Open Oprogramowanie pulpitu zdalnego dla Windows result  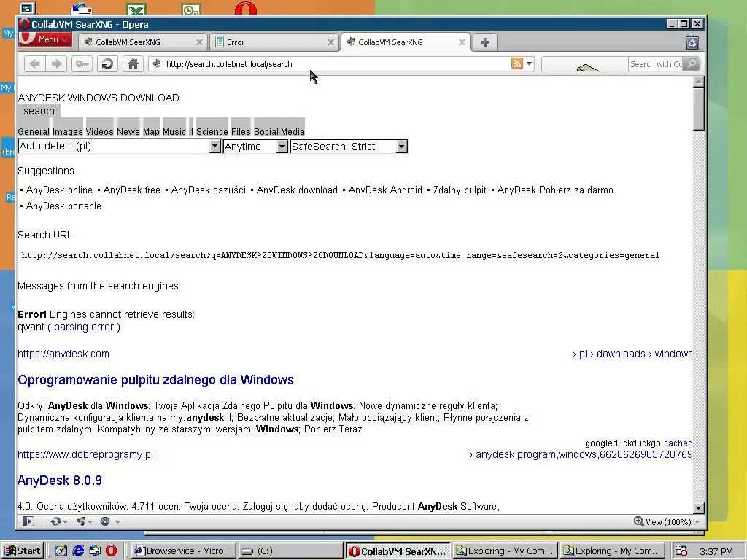tap(155, 380)
